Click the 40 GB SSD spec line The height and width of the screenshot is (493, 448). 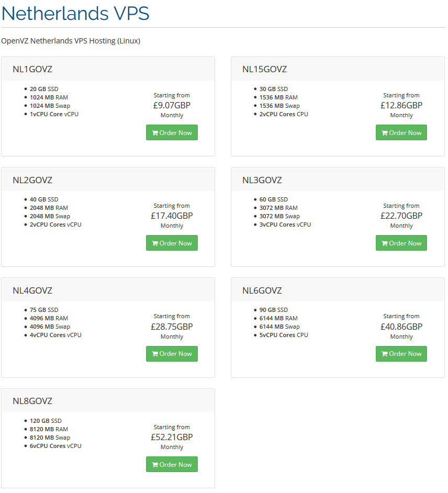pyautogui.click(x=44, y=199)
